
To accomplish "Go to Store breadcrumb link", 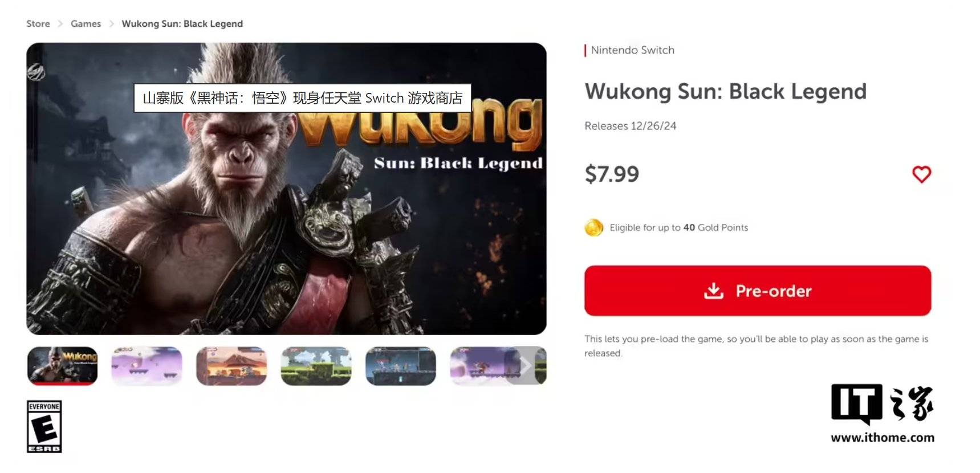I will click(x=38, y=23).
